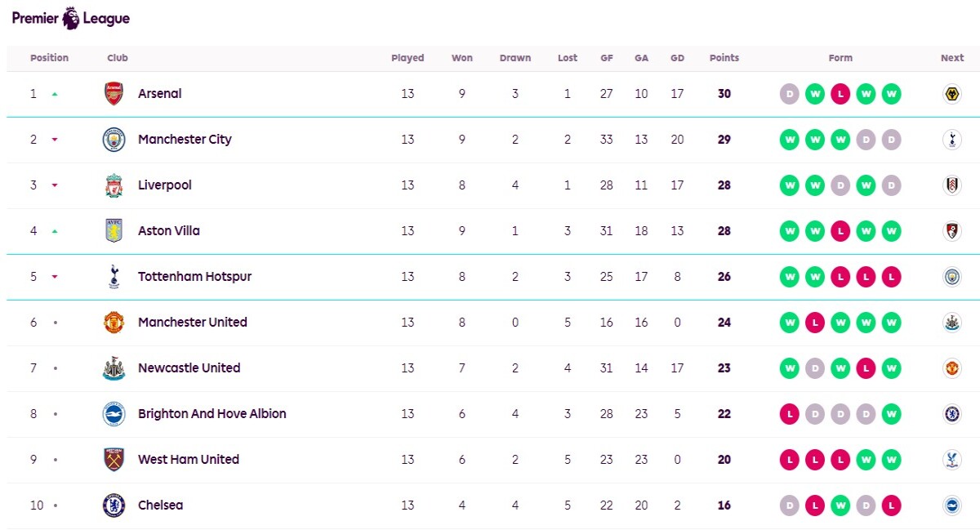Click the Premier League lion logo
This screenshot has width=980, height=530.
click(x=71, y=18)
